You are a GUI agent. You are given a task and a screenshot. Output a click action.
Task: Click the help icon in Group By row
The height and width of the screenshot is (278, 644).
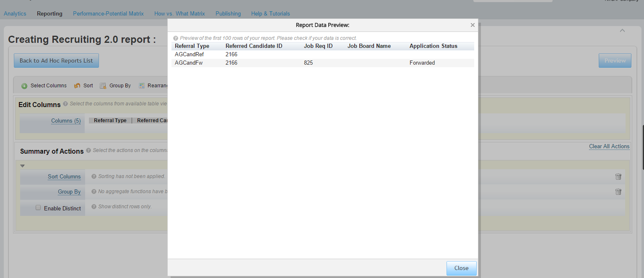click(x=94, y=191)
